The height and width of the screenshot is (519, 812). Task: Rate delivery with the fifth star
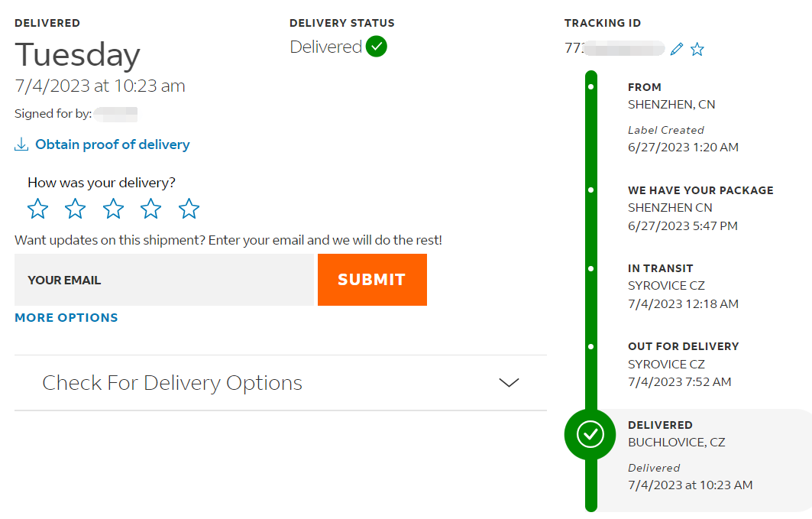tap(189, 209)
